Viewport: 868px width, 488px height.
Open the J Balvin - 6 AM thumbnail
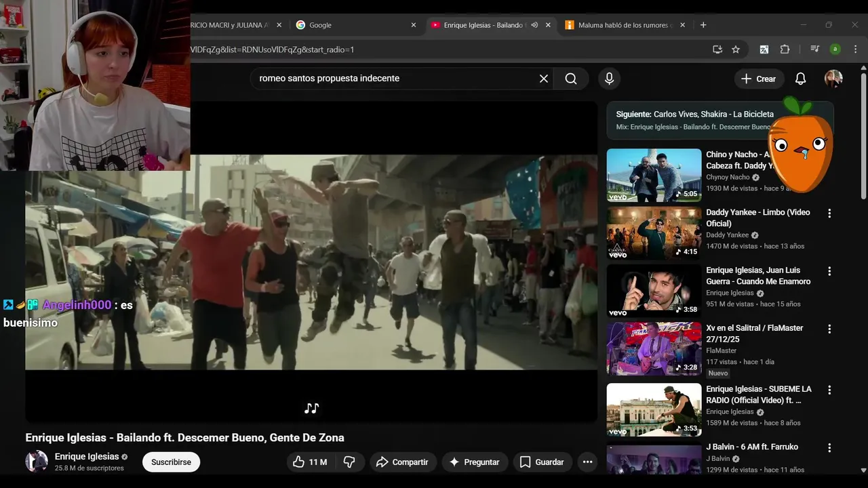[x=654, y=460]
